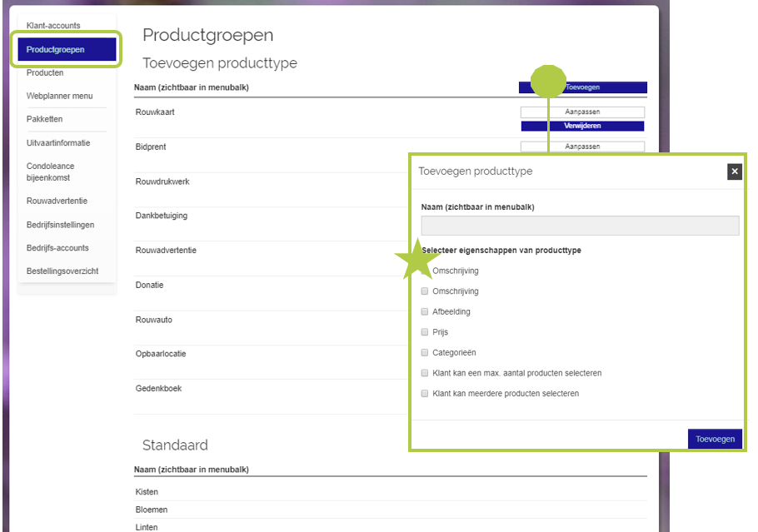
Task: Open Bedrijfsinstellingen in the sidebar
Action: click(60, 225)
